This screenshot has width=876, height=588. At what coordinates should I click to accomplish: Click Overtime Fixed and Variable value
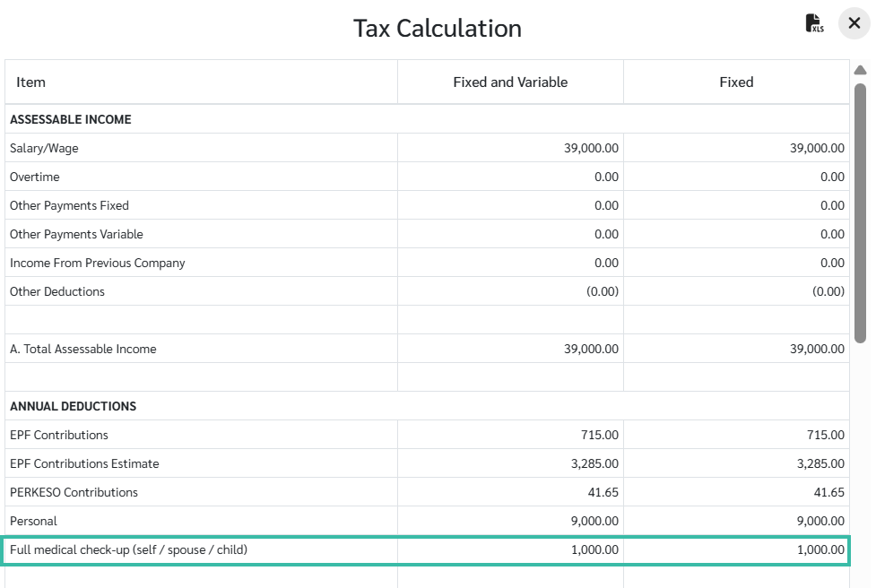click(606, 177)
